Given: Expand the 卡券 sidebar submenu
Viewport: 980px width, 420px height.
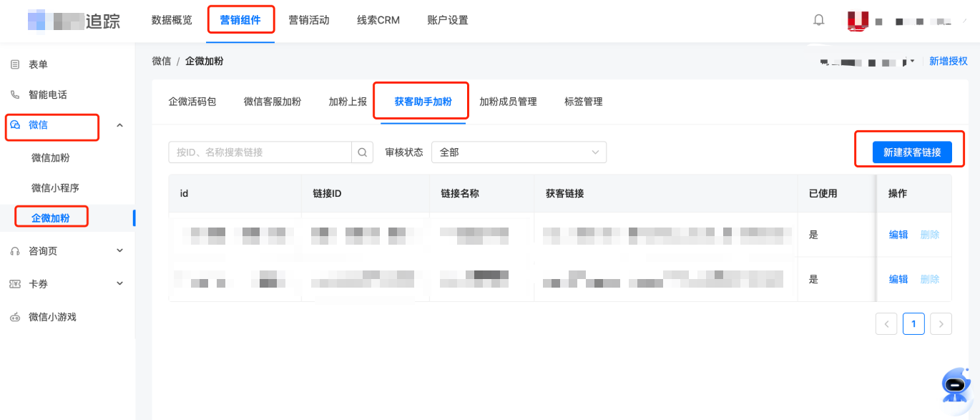Looking at the screenshot, I should coord(120,283).
